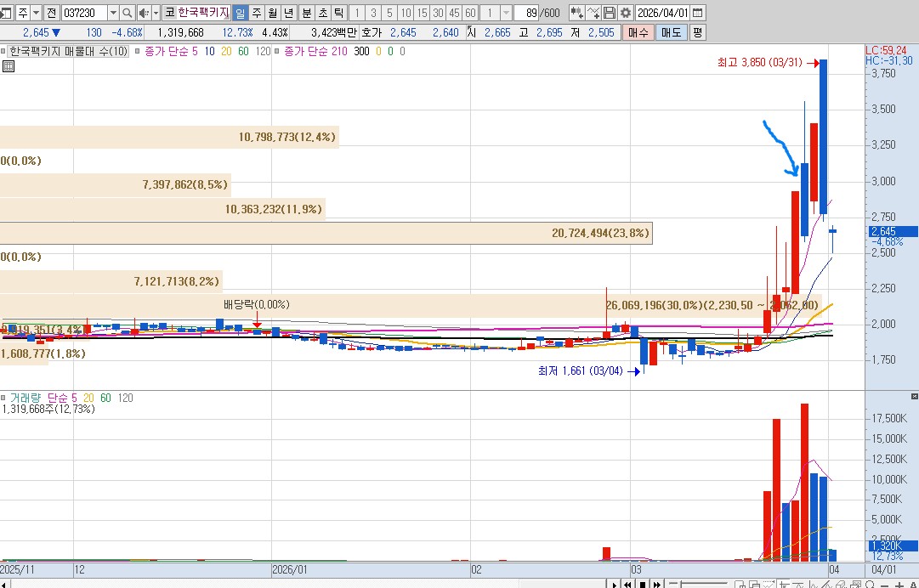Switch to the 월 monthly chart period
919x588 pixels.
tap(272, 13)
